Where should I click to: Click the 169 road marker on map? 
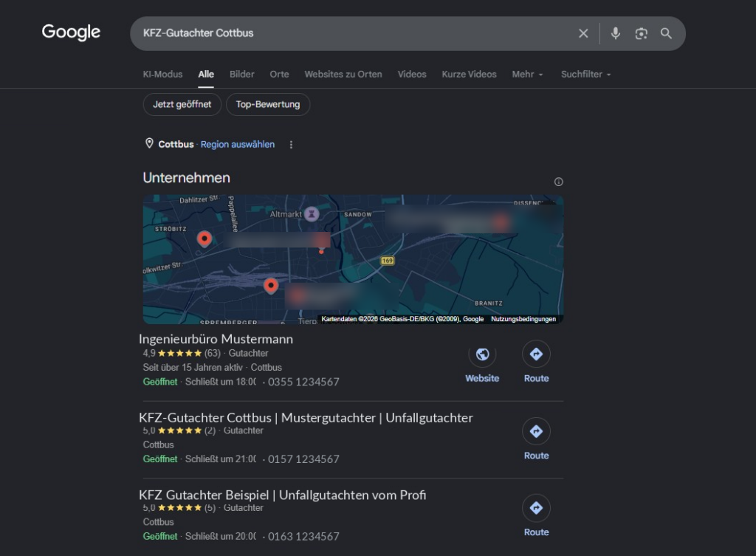tap(387, 261)
